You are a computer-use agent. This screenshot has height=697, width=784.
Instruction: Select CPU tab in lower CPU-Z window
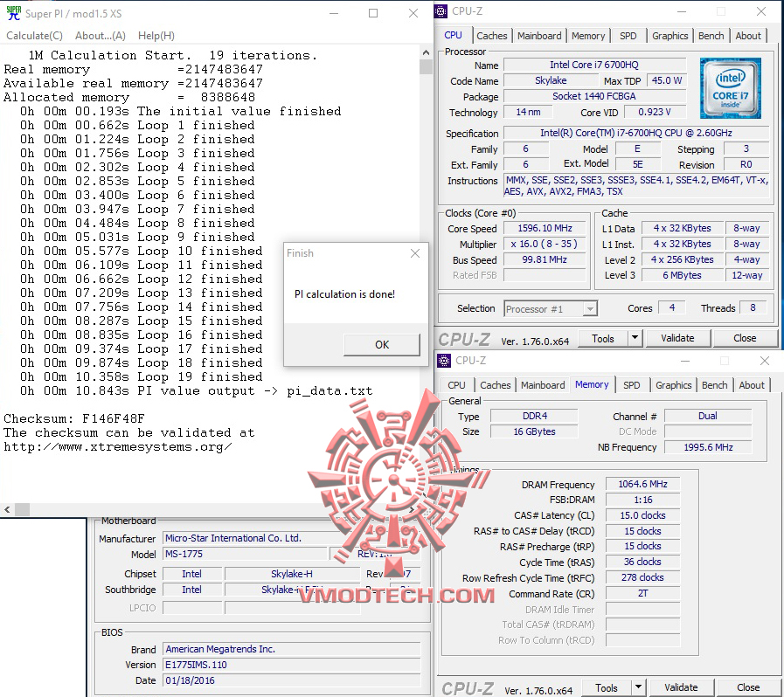456,385
